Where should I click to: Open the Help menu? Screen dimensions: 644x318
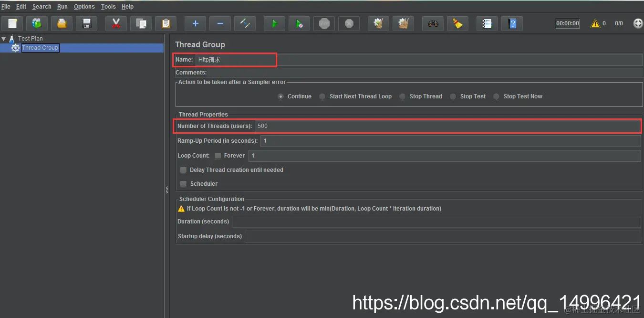coord(127,7)
